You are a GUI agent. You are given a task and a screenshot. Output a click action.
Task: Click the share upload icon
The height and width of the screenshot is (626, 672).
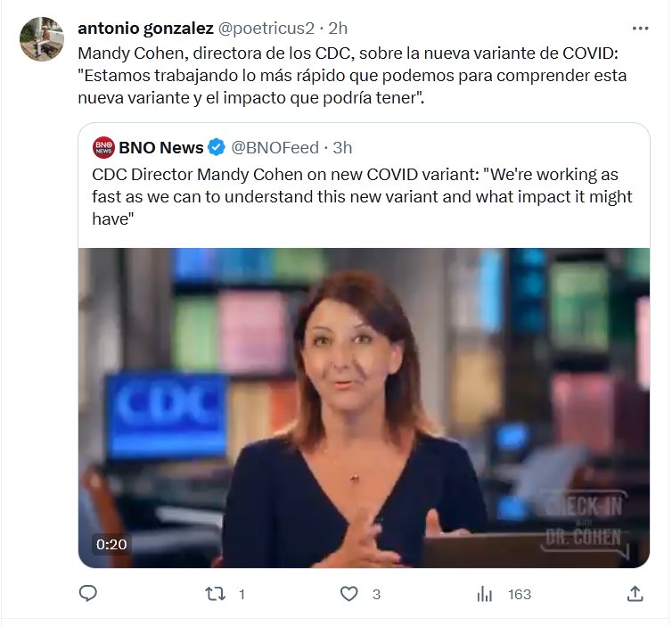(635, 594)
